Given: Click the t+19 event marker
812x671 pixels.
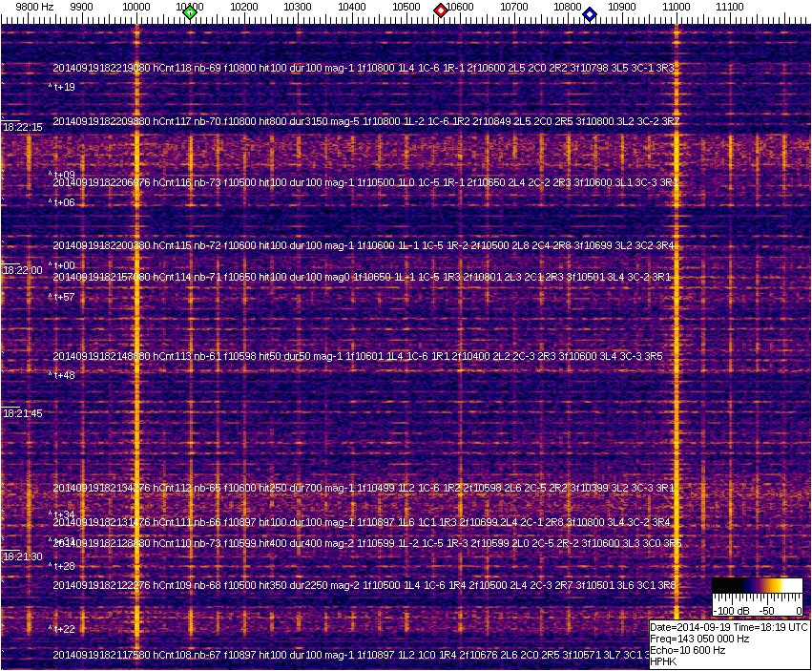Looking at the screenshot, I should pyautogui.click(x=63, y=87).
